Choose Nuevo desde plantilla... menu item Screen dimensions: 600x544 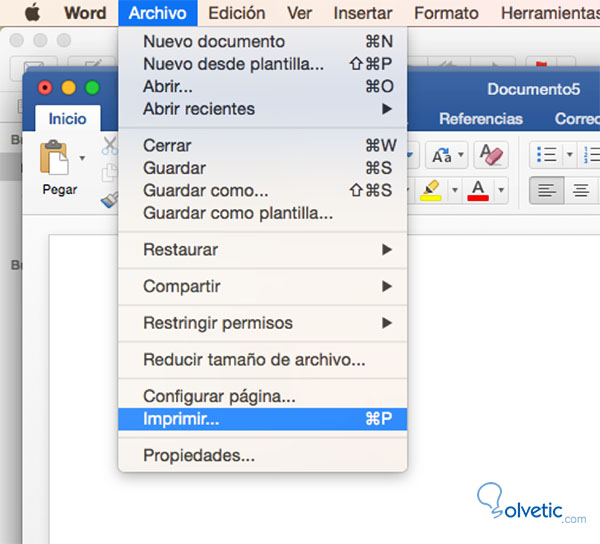262,64
